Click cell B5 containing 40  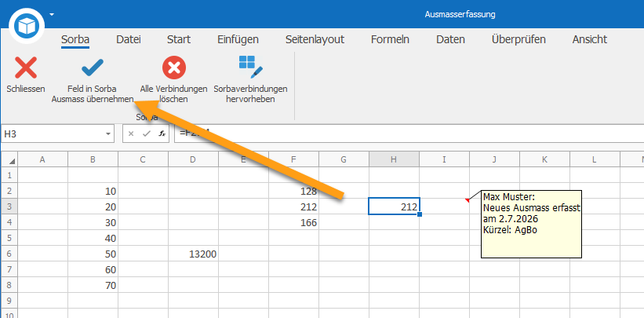pos(93,238)
